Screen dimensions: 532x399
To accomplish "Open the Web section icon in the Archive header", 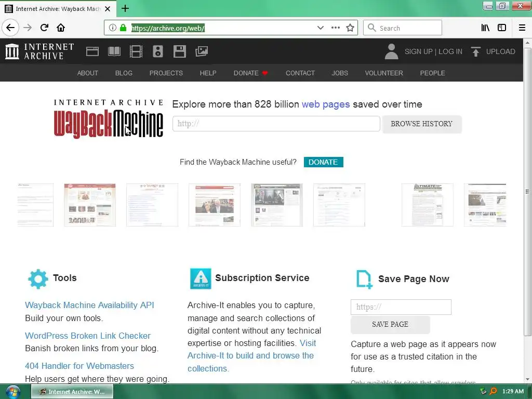I will pyautogui.click(x=92, y=51).
